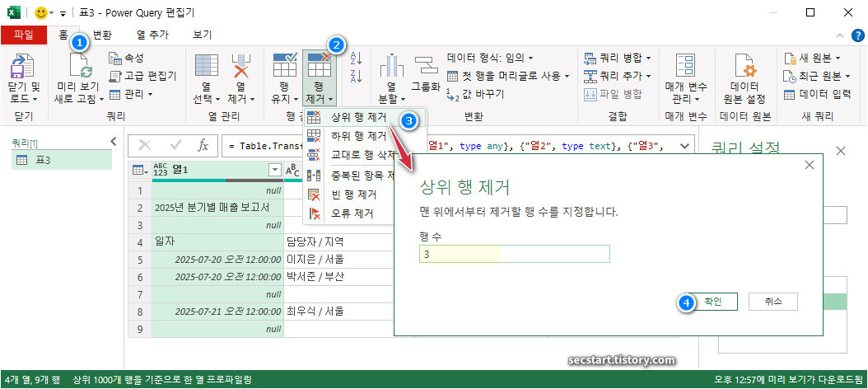
Task: Open the 데이터 형식: 임의 dropdown
Action: 490,58
